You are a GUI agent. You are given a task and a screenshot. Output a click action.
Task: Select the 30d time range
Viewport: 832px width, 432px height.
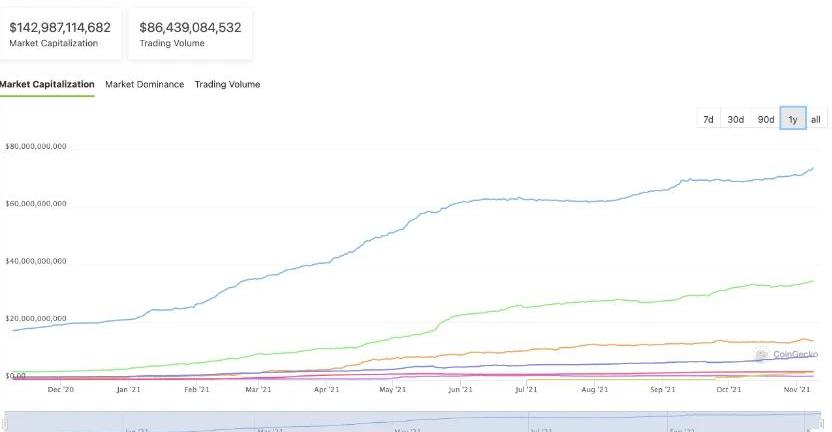click(735, 119)
